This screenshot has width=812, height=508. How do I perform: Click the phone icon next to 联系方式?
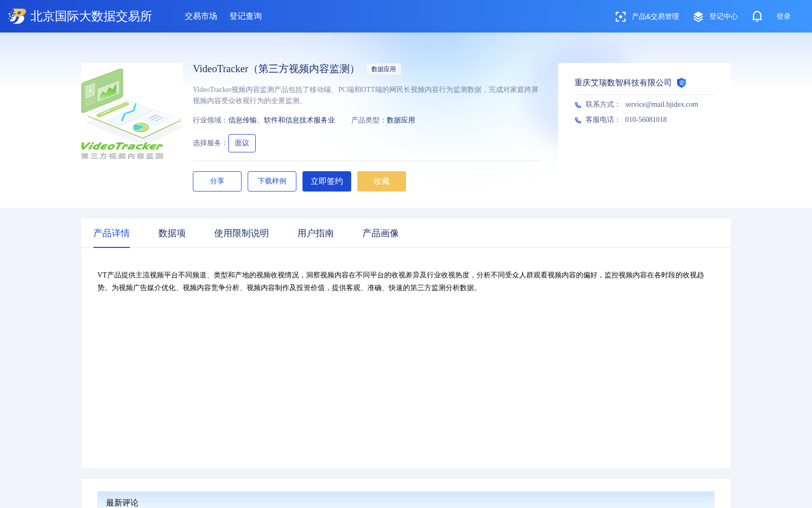pos(578,105)
